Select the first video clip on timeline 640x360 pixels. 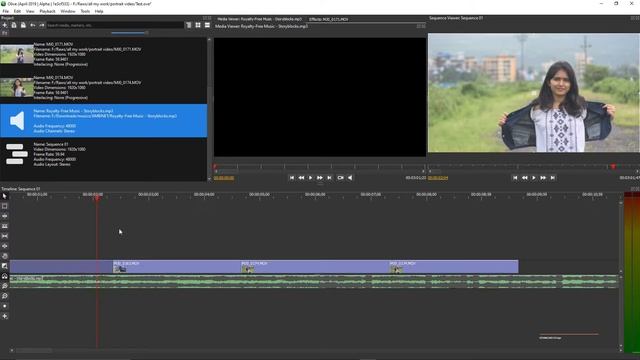(177, 267)
